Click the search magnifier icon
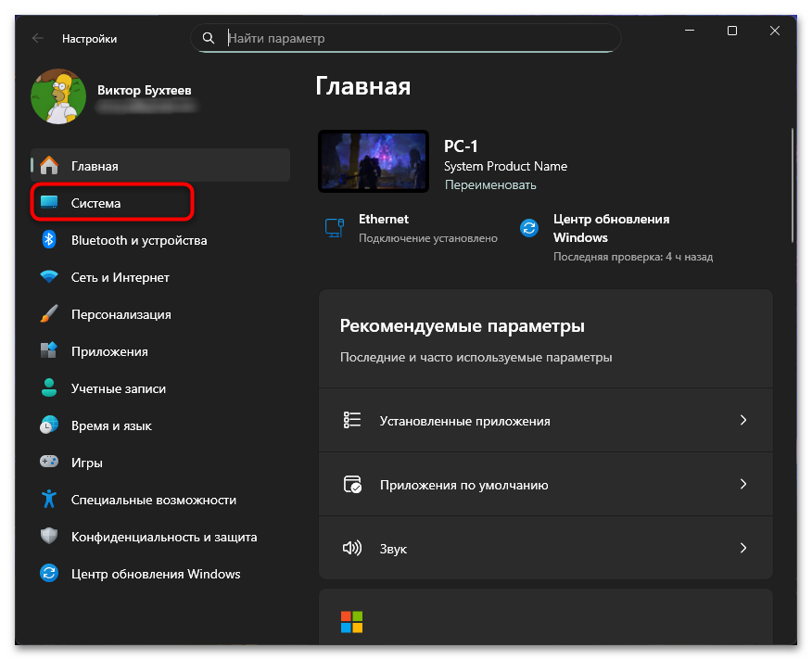This screenshot has height=660, width=812. tap(209, 38)
